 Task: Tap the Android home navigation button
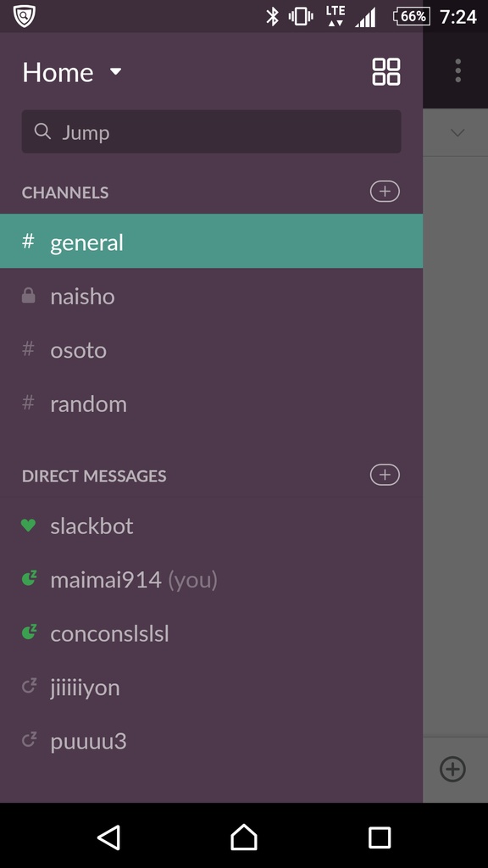244,837
